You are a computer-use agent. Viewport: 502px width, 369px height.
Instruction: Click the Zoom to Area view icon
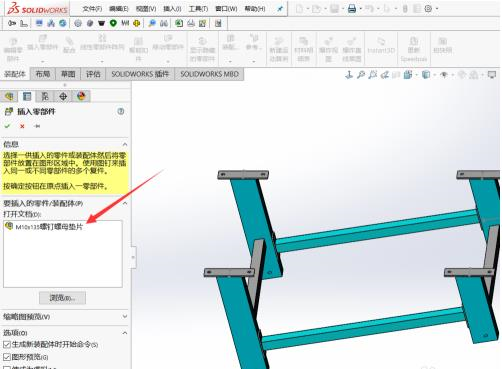[x=373, y=75]
